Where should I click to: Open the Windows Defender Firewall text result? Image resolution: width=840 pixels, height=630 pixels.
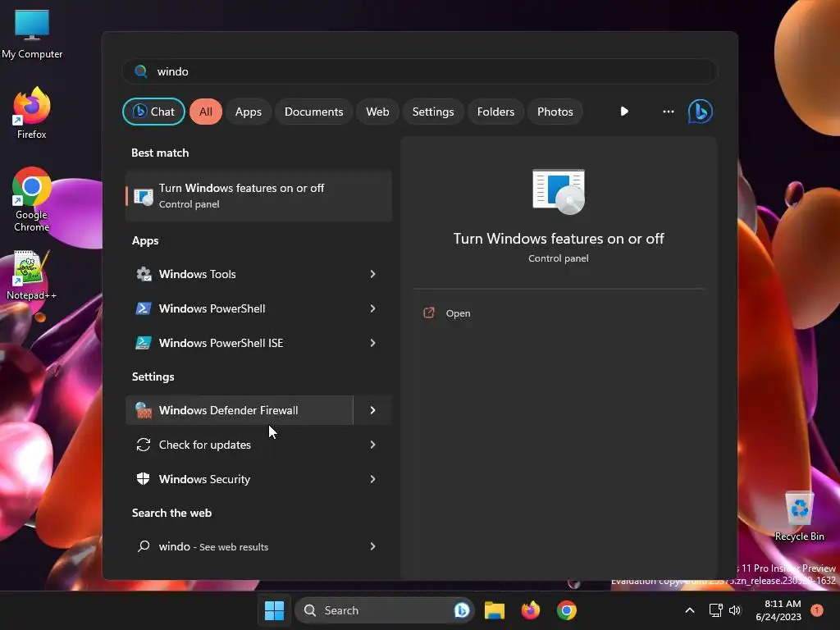point(229,410)
